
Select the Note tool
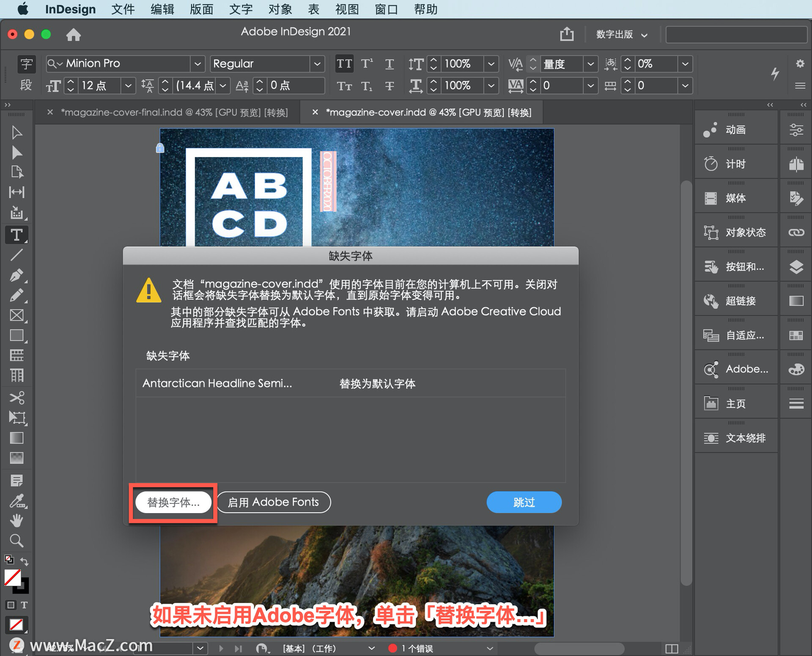[x=16, y=481]
